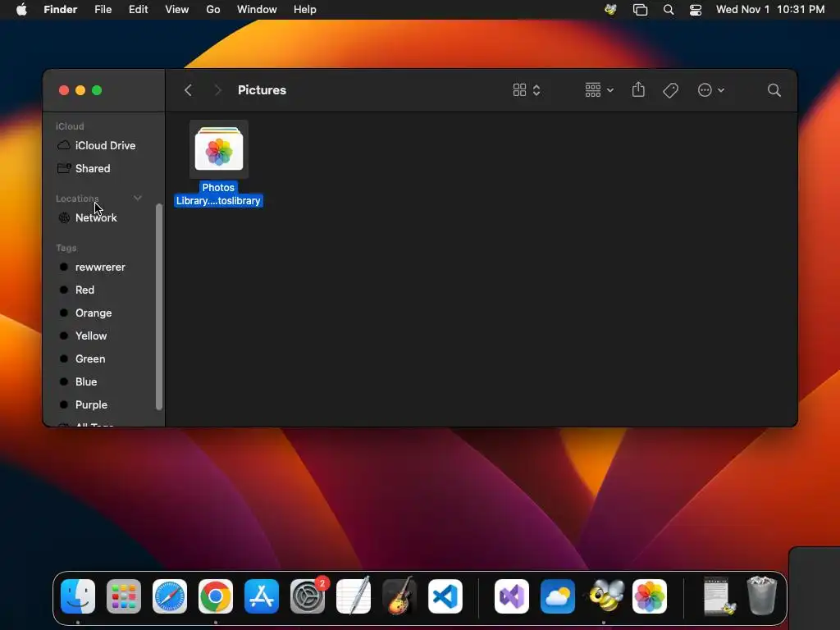
Task: Click the Finder window search icon
Action: 774,90
